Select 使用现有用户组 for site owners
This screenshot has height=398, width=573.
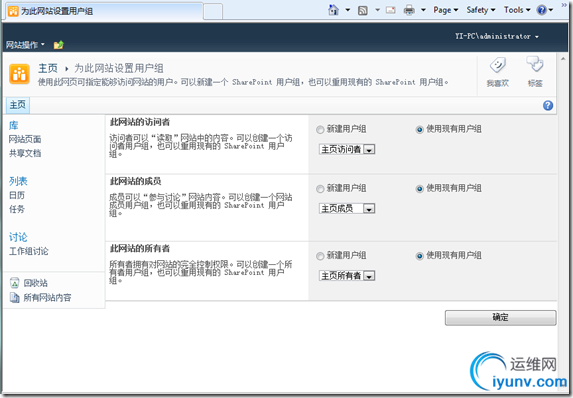click(420, 256)
